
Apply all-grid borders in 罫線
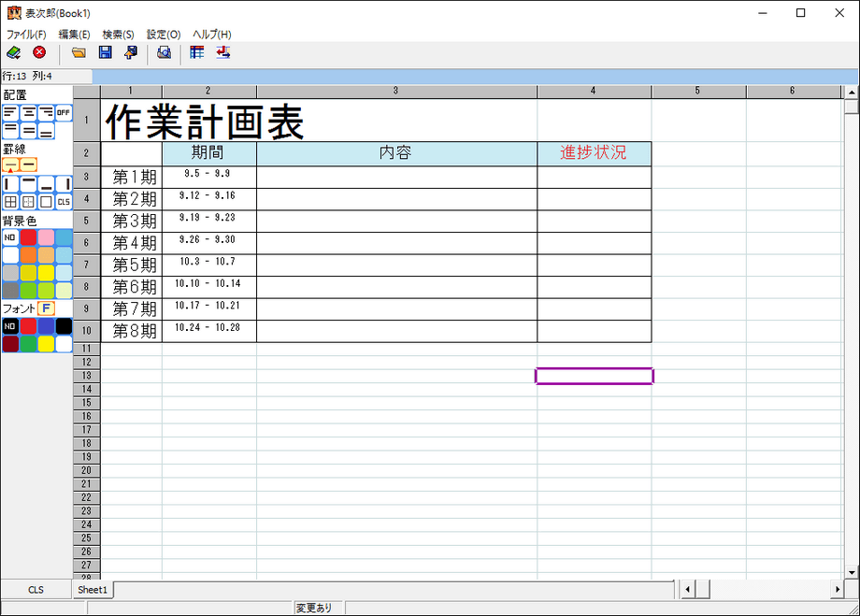[x=10, y=201]
